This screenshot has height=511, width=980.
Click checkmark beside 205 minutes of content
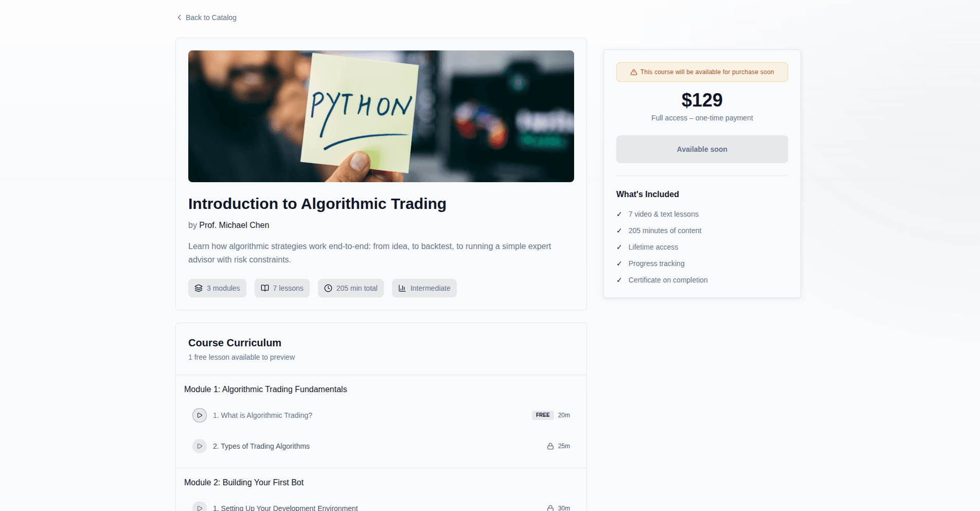click(619, 231)
